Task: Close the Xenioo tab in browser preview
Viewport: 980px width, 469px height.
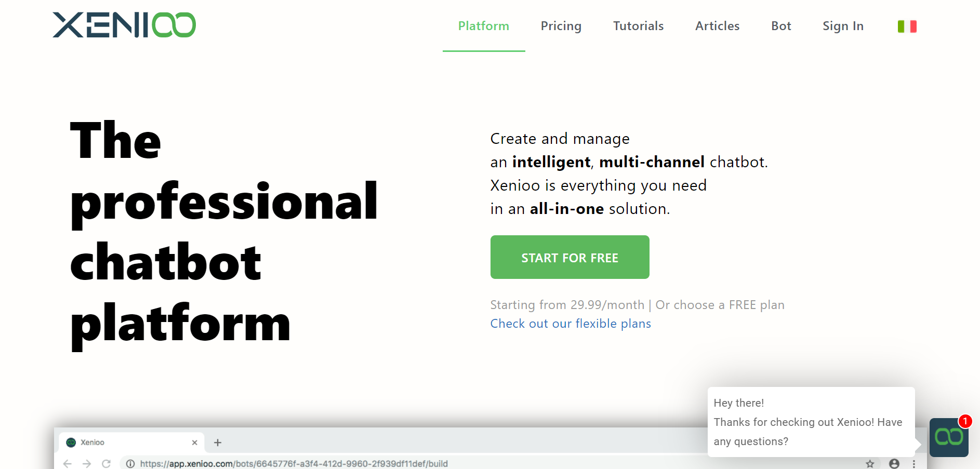Action: pyautogui.click(x=194, y=443)
